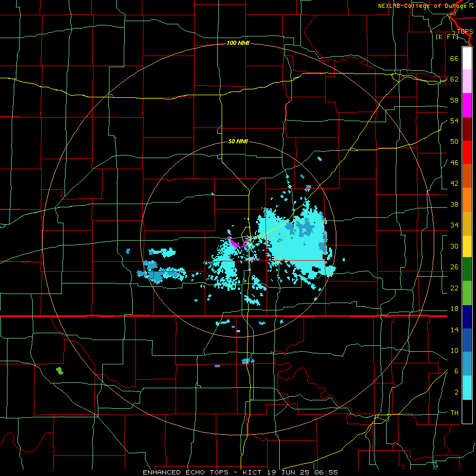Viewport: 476px width, 476px height.
Task: Click the "26" legend value
Action: tap(454, 267)
